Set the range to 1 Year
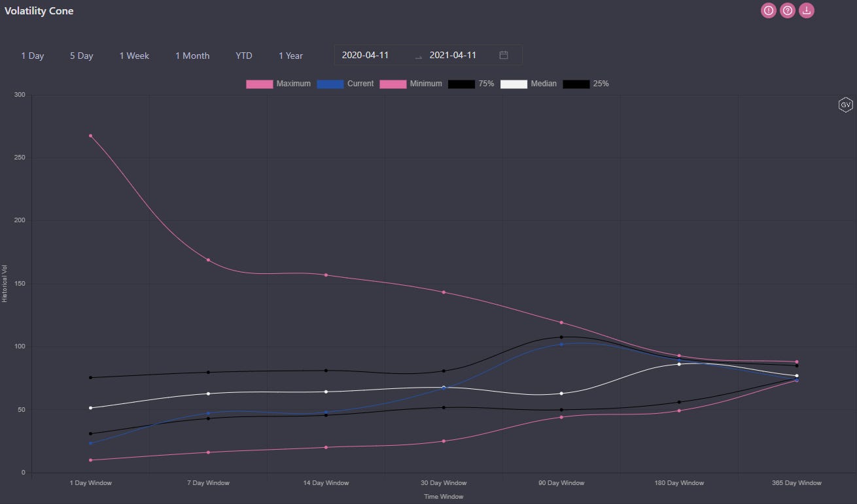857x504 pixels. 290,56
